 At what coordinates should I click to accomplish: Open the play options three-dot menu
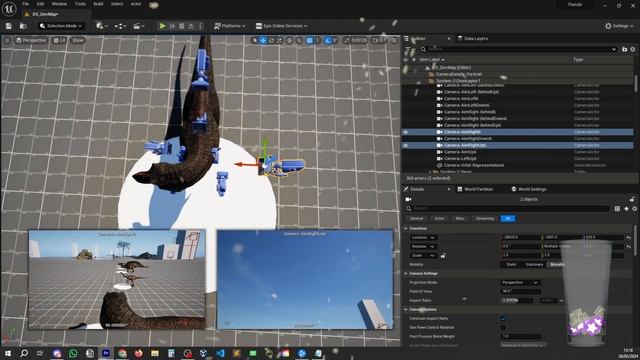200,26
